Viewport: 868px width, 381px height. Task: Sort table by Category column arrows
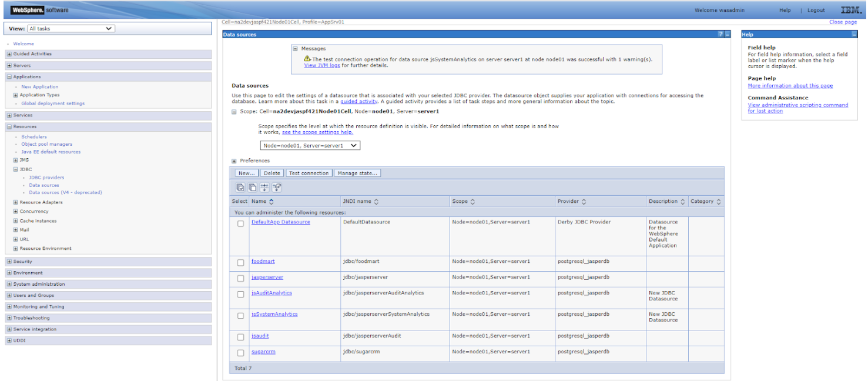point(719,202)
